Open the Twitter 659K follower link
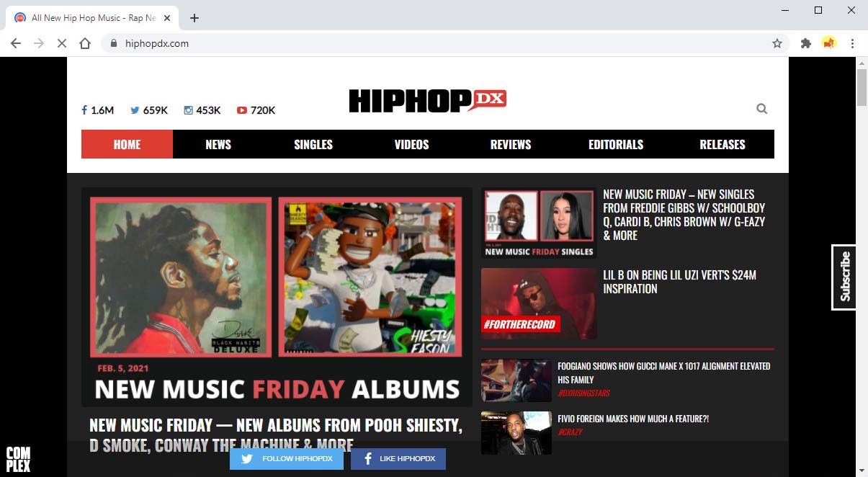Screen dimensions: 868x477 pyautogui.click(x=135, y=110)
